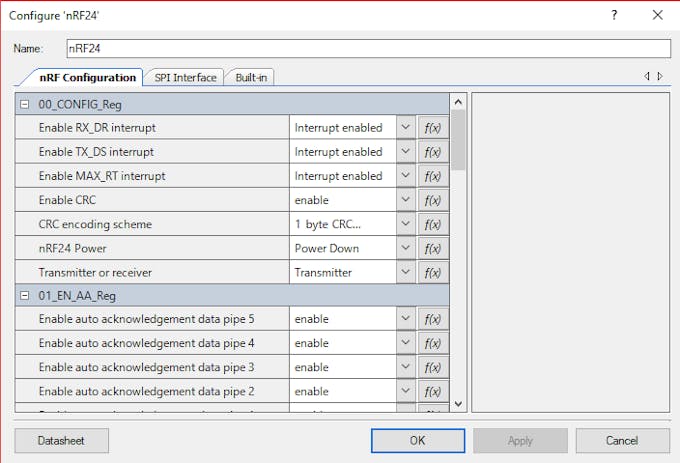Switch to Built-in tab
The image size is (680, 463).
pyautogui.click(x=251, y=78)
